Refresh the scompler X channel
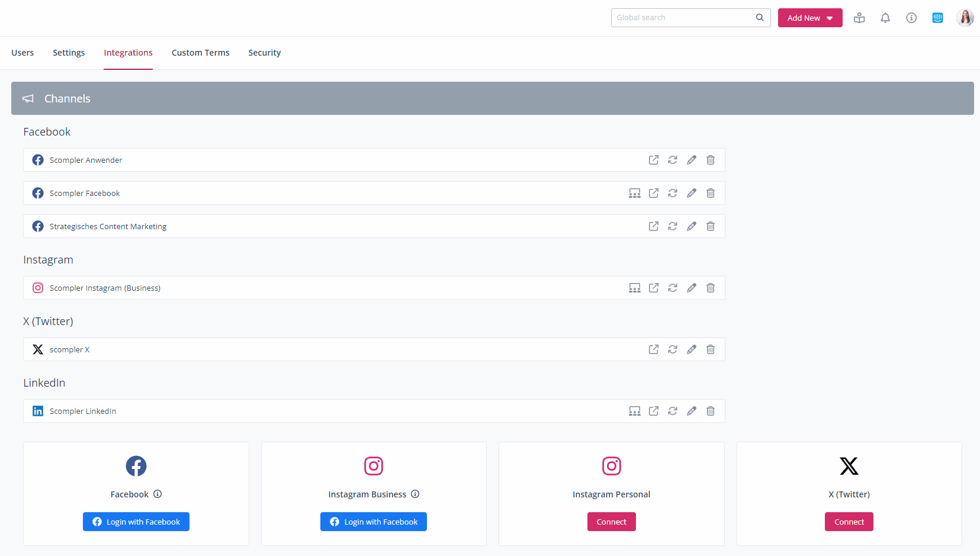Screen dimensions: 980x556 673,349
